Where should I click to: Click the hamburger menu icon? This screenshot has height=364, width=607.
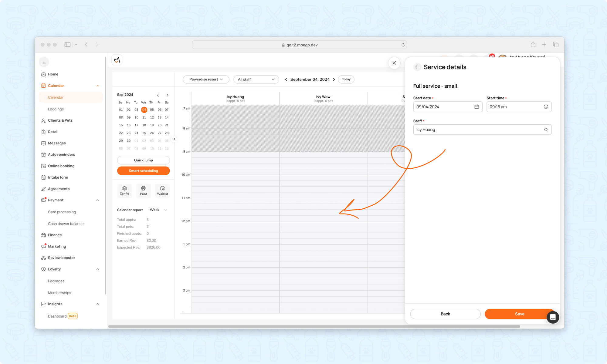[44, 62]
